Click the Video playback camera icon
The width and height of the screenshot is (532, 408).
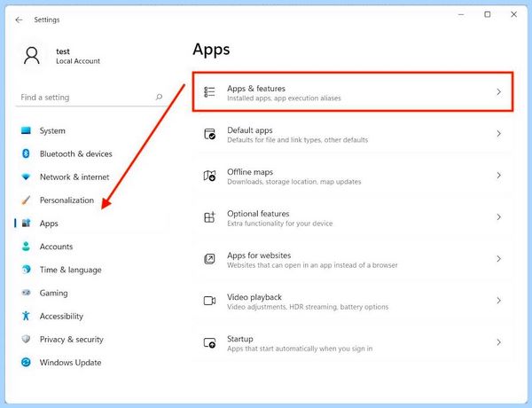tap(209, 301)
